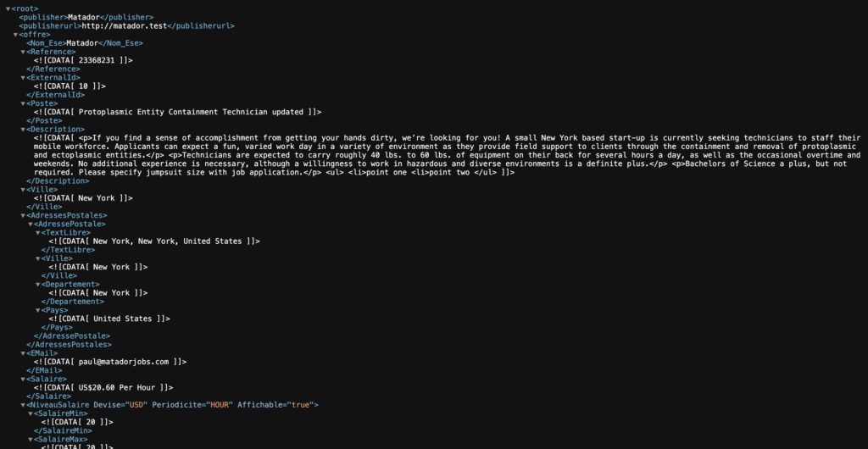868x449 pixels.
Task: Collapse the root node triangle
Action: 8,8
